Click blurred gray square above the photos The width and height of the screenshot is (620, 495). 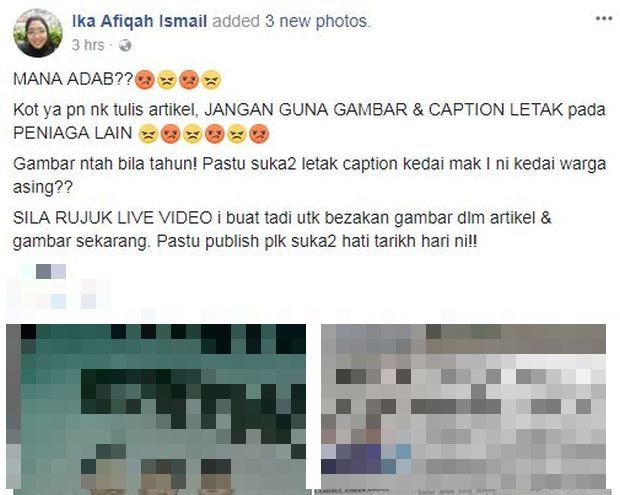tap(43, 272)
